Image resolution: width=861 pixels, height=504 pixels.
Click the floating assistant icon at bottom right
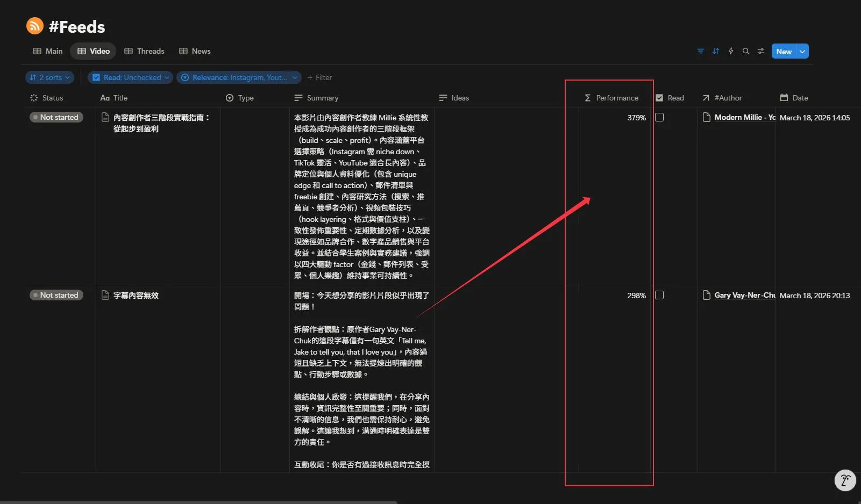[844, 480]
